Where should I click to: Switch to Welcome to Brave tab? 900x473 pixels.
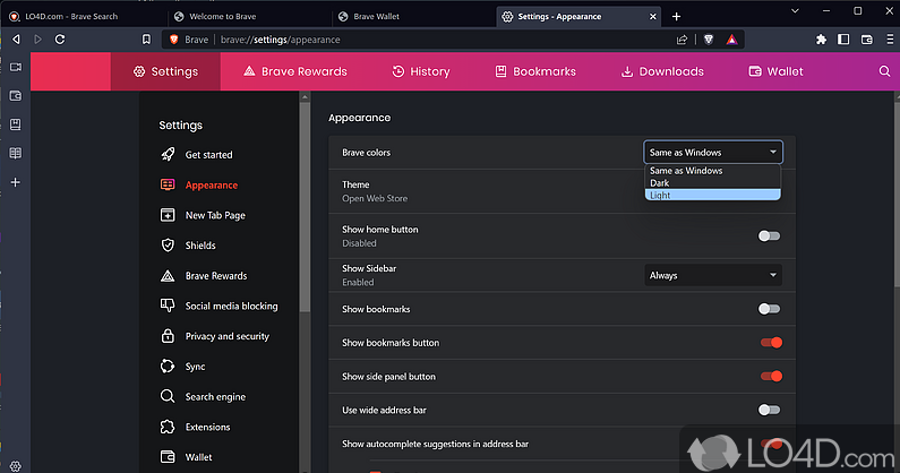(x=250, y=16)
